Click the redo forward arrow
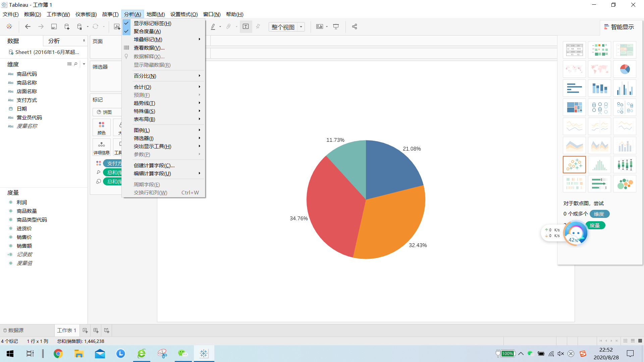 pos(41,26)
